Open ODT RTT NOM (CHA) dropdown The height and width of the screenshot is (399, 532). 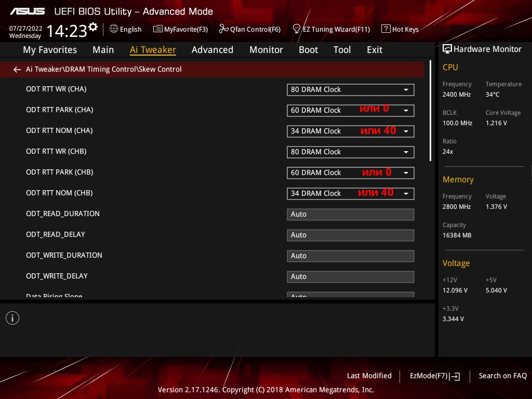pyautogui.click(x=351, y=131)
